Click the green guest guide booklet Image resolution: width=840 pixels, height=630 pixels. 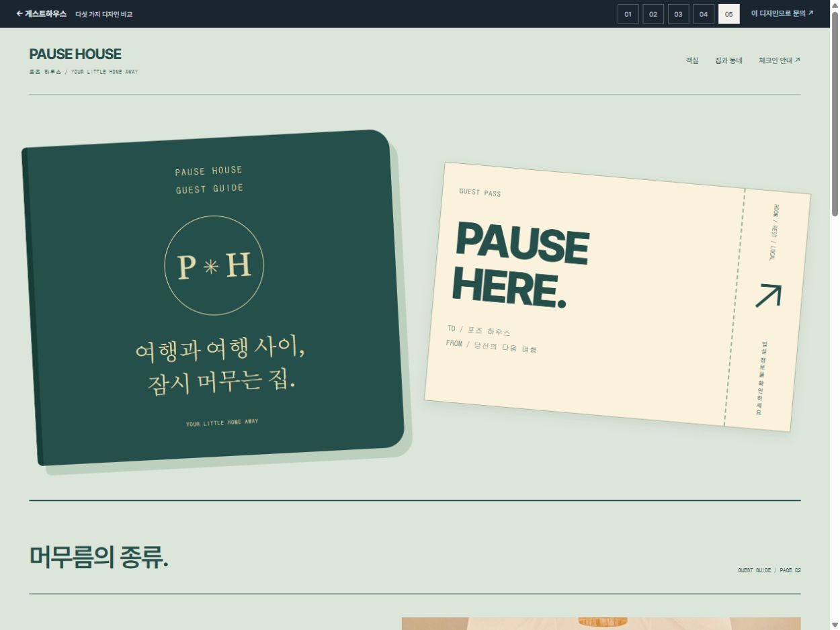213,298
